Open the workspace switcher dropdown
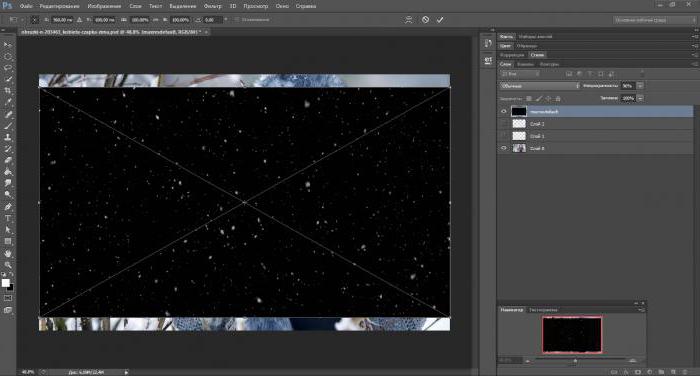The height and width of the screenshot is (376, 700). [x=654, y=20]
